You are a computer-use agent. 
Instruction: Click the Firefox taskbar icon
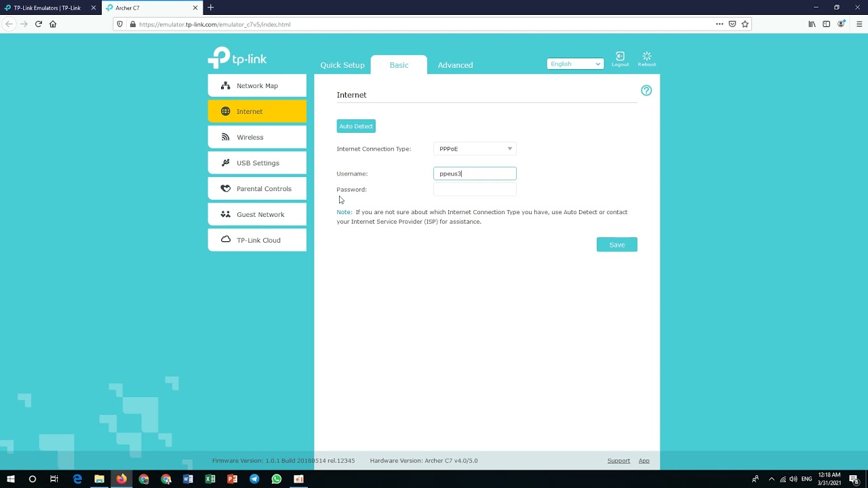121,479
